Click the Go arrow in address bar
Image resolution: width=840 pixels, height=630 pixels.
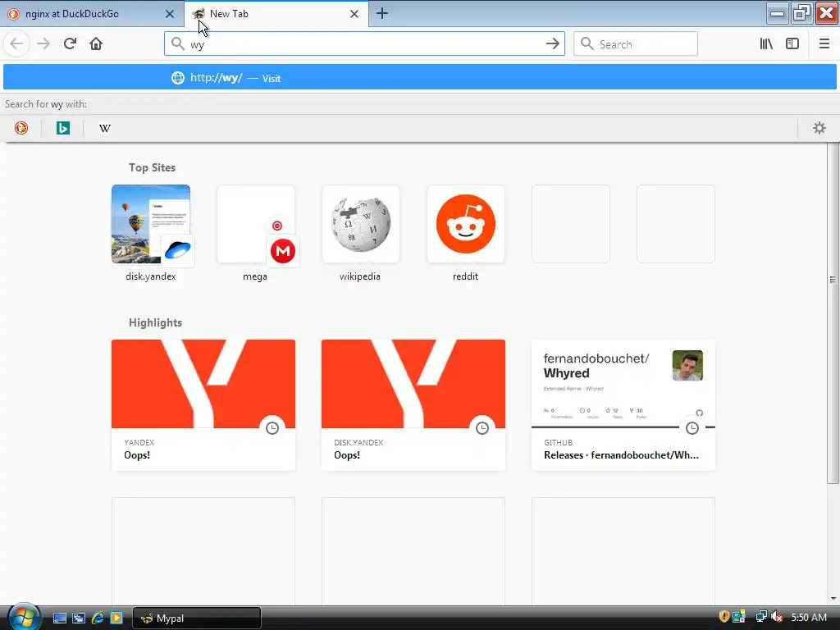pos(552,44)
